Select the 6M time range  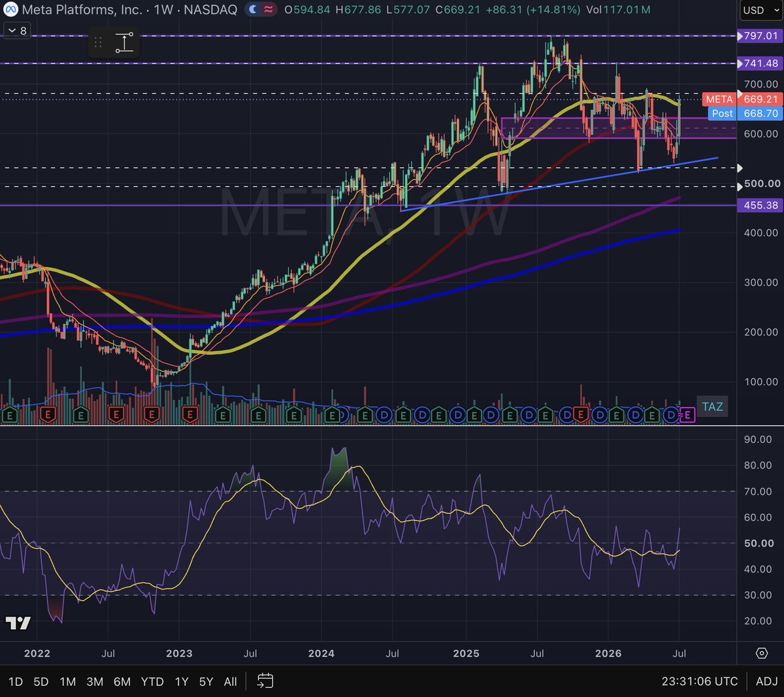coord(122,681)
